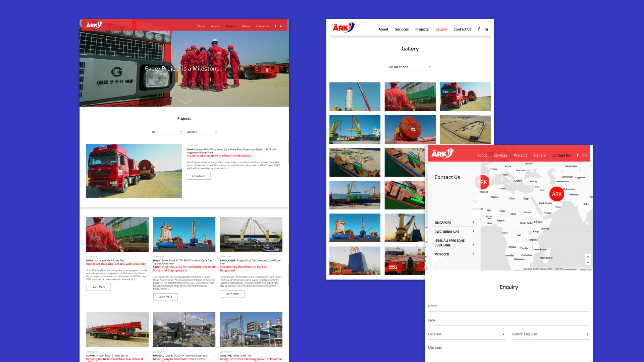The image size is (644, 362).
Task: Open the Location dropdown in Enquiry form
Action: (x=467, y=334)
